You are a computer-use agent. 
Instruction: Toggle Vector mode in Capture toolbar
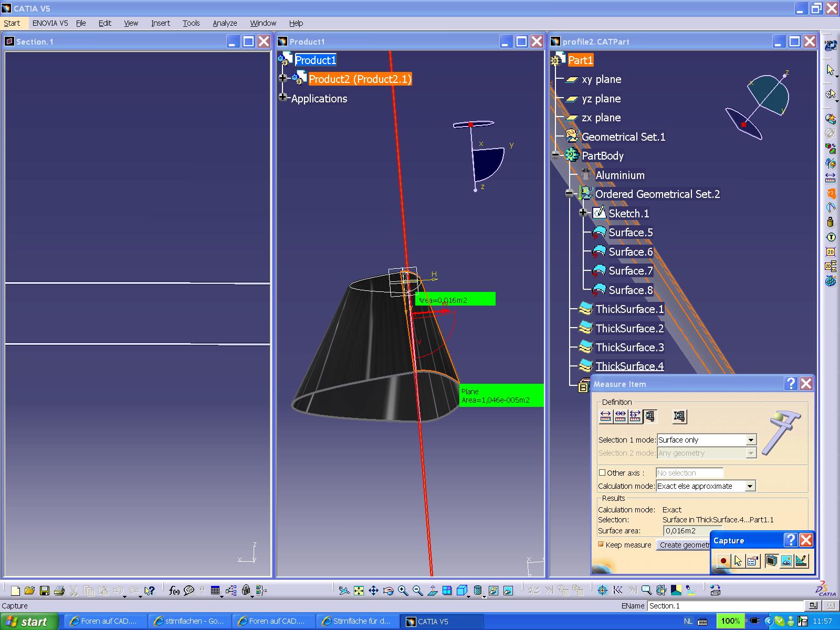pyautogui.click(x=801, y=561)
